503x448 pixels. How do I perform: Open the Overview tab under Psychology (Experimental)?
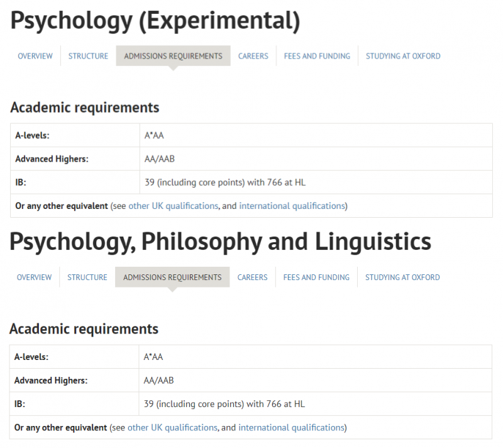(x=35, y=56)
